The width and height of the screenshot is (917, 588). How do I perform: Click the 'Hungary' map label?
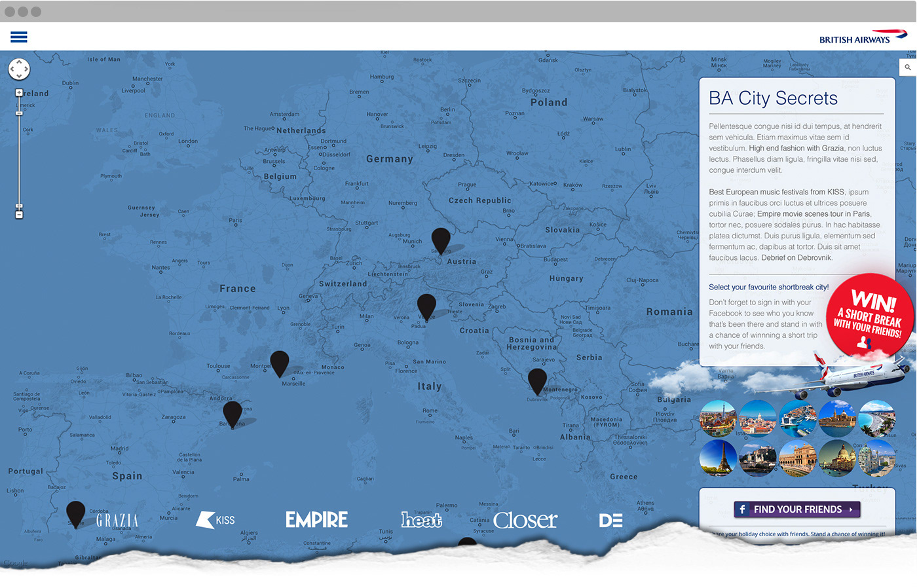click(x=567, y=278)
